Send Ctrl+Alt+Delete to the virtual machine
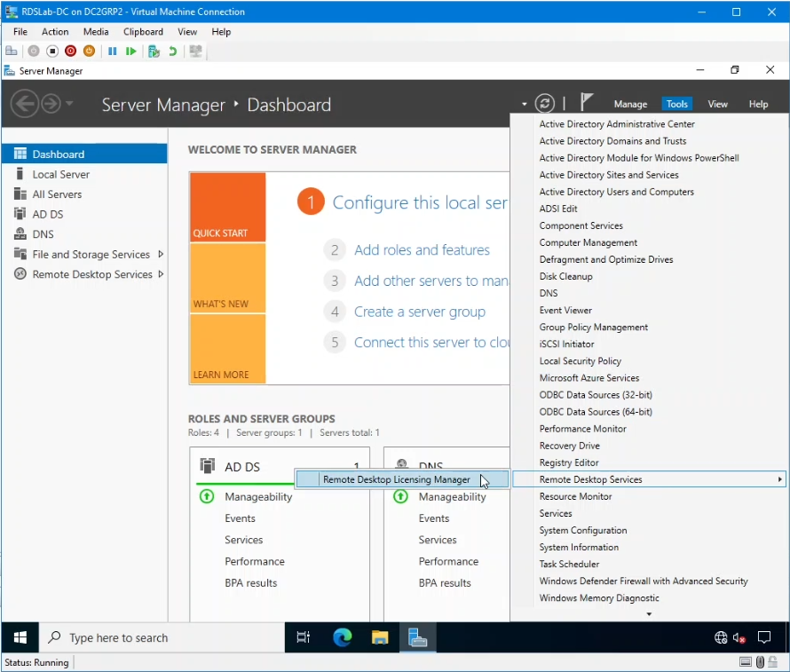The image size is (790, 672). [x=12, y=51]
